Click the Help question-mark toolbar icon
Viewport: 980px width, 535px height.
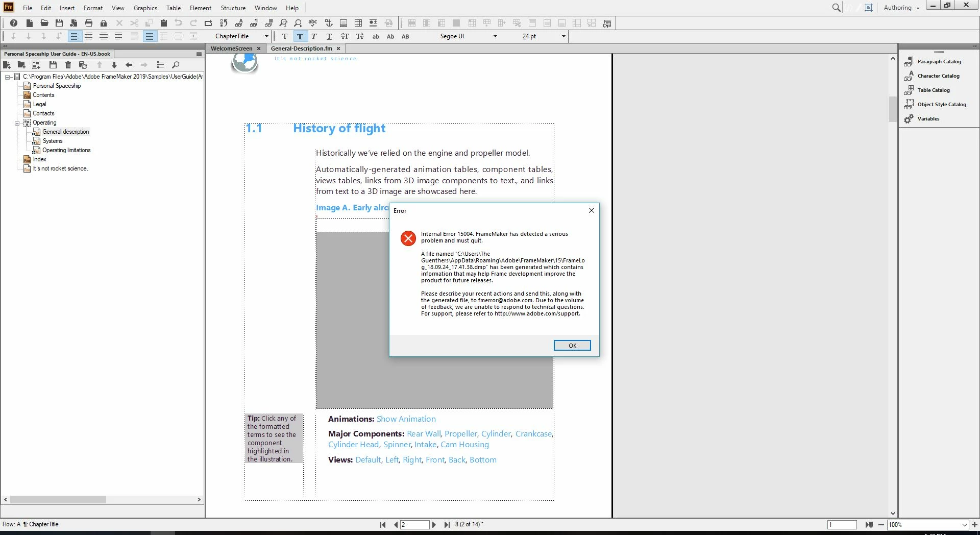tap(14, 23)
